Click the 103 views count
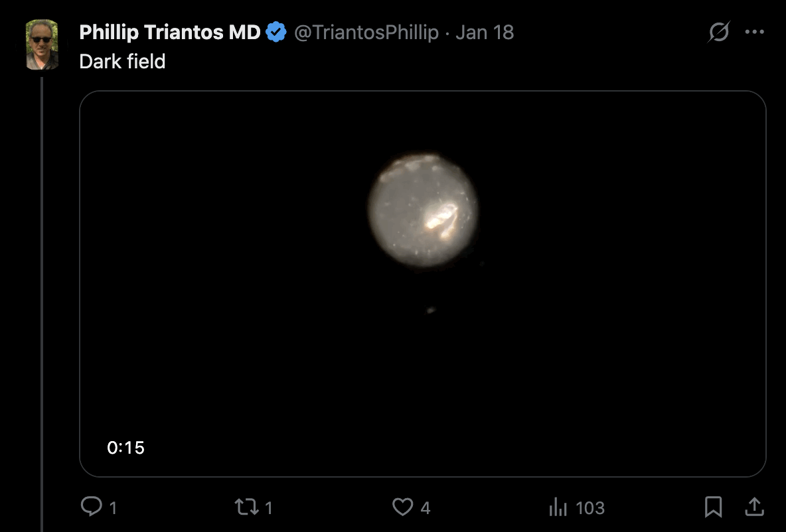This screenshot has height=532, width=786. point(590,508)
